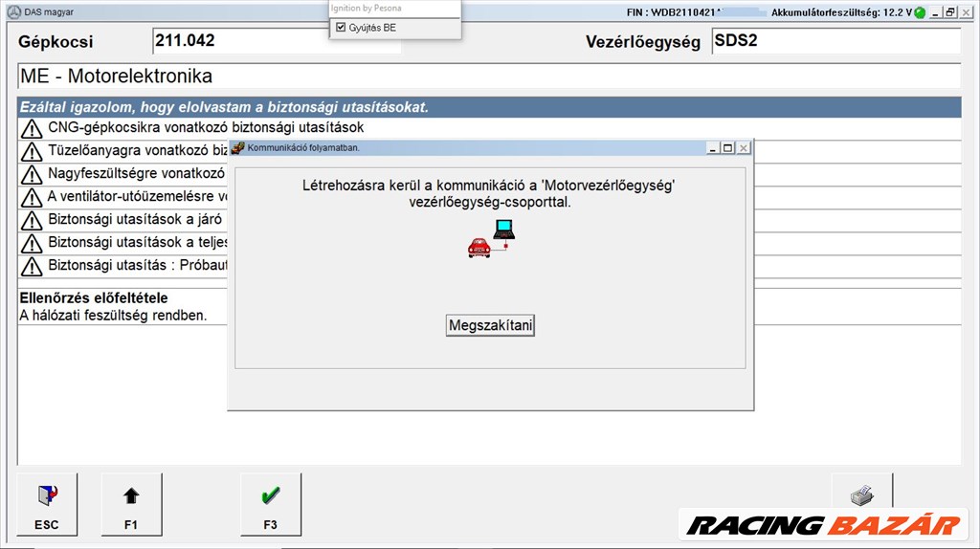This screenshot has width=980, height=549.
Task: Click the 'Ignition by Pesona' popup title
Action: click(x=367, y=8)
